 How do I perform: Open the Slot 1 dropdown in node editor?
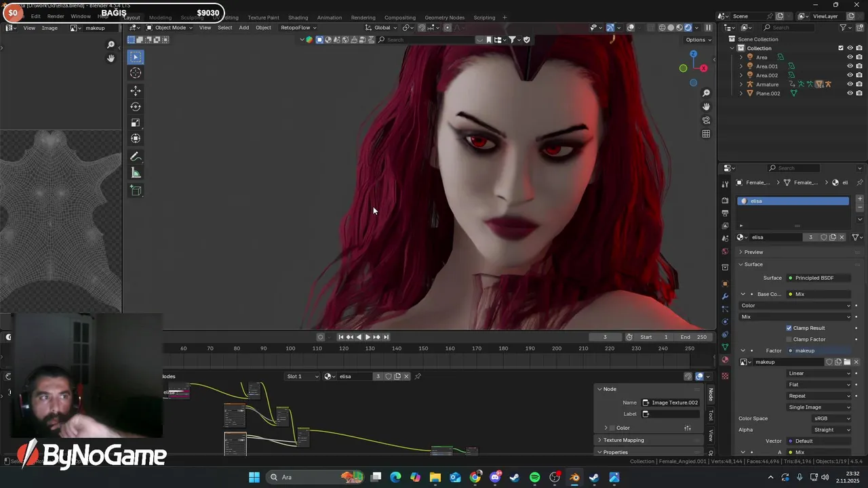[x=302, y=376]
